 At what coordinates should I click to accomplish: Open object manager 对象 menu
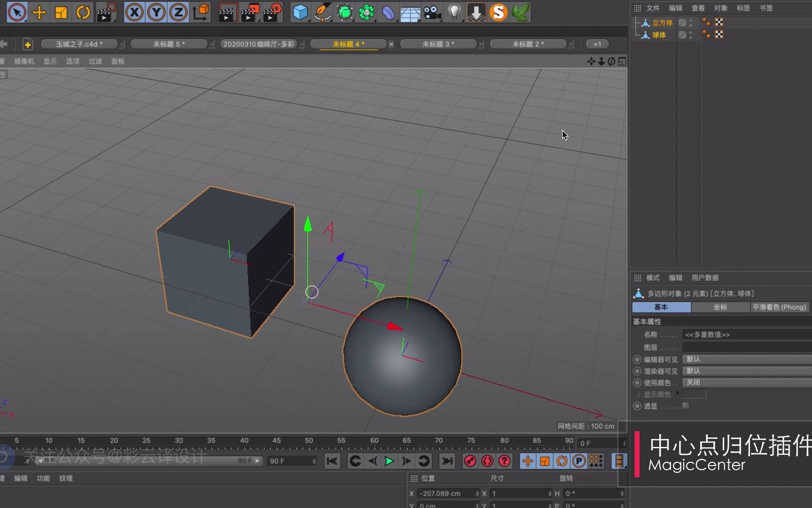coord(721,8)
